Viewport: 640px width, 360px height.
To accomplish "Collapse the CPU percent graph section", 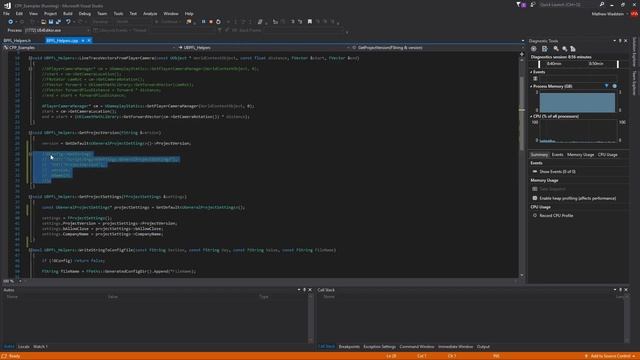I will click(531, 116).
